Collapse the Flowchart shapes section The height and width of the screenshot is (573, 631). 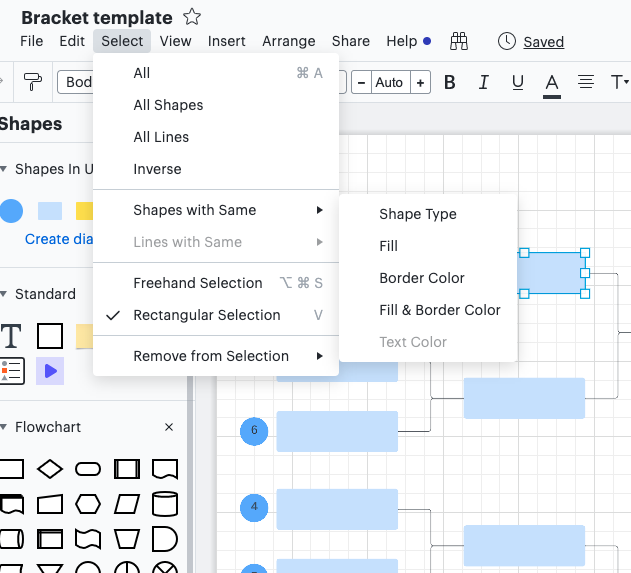(x=3, y=427)
